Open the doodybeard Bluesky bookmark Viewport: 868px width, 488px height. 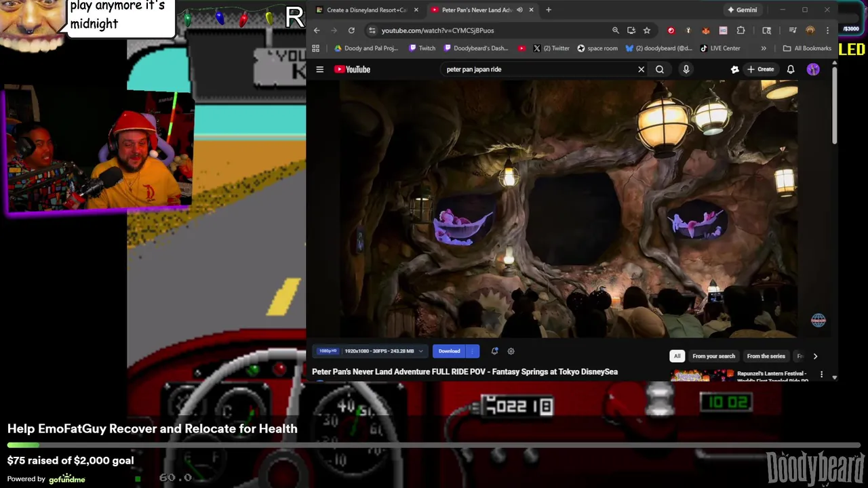[x=659, y=48]
